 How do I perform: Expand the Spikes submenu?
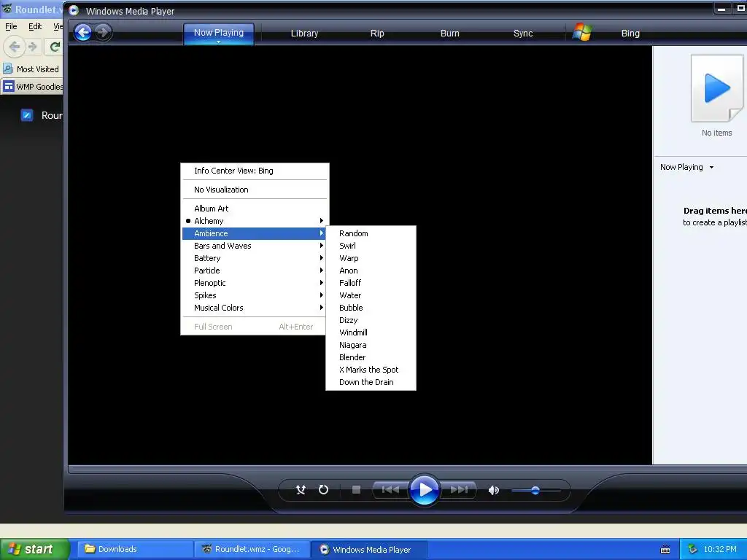[255, 295]
